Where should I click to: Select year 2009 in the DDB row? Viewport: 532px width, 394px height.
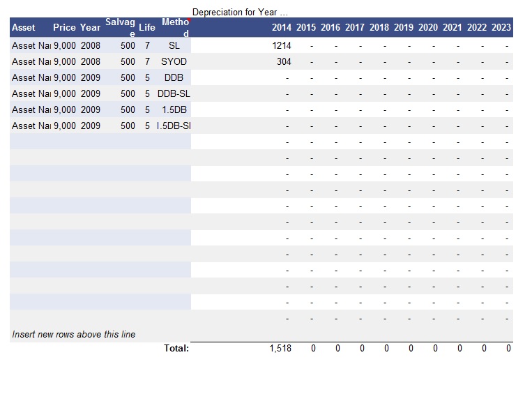coord(91,77)
